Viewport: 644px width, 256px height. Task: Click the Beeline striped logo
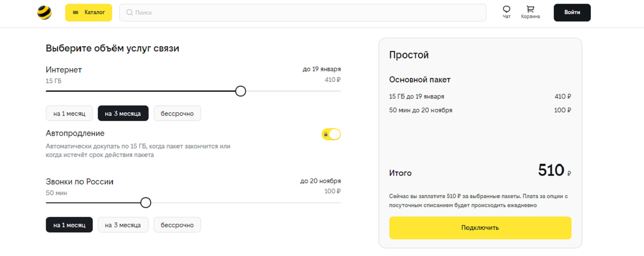[44, 13]
